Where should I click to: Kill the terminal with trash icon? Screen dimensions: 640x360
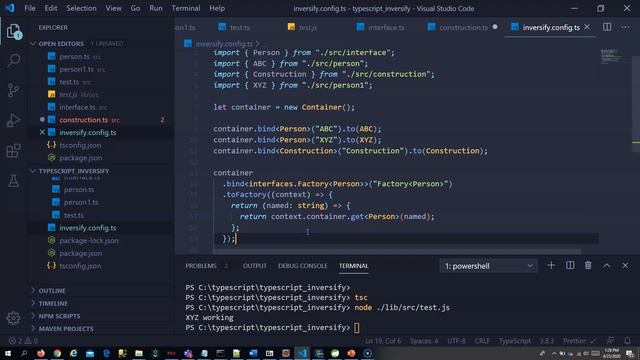[x=588, y=266]
